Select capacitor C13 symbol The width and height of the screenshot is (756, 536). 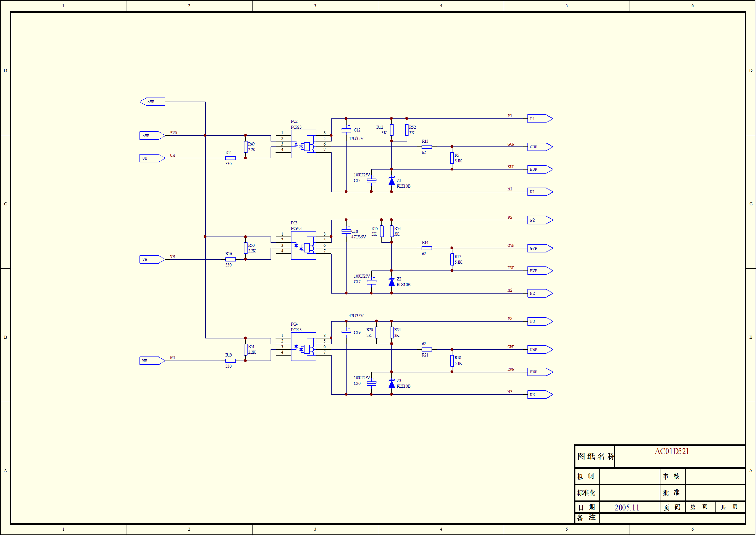click(371, 180)
